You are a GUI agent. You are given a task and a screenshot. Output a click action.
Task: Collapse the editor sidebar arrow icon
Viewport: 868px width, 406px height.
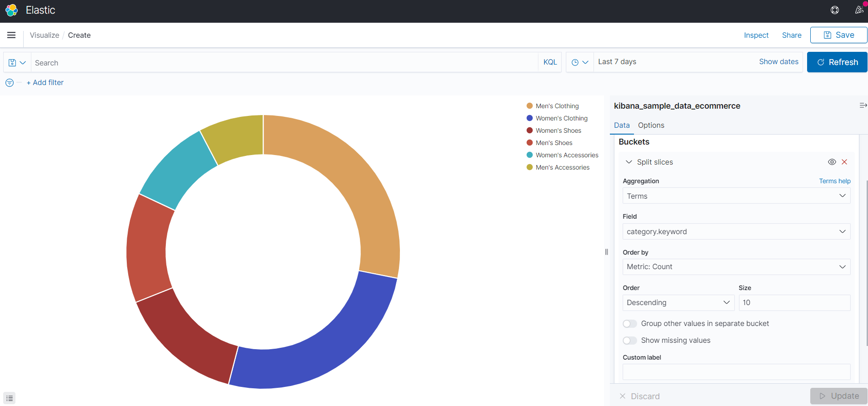click(x=863, y=105)
